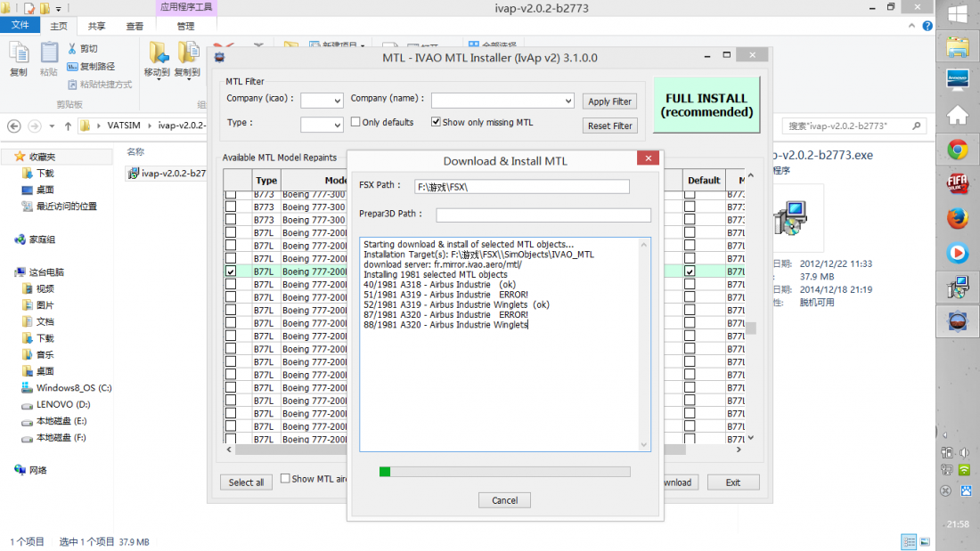980x551 pixels.
Task: Click the Paste icon in Explorer ribbon
Action: click(x=49, y=54)
